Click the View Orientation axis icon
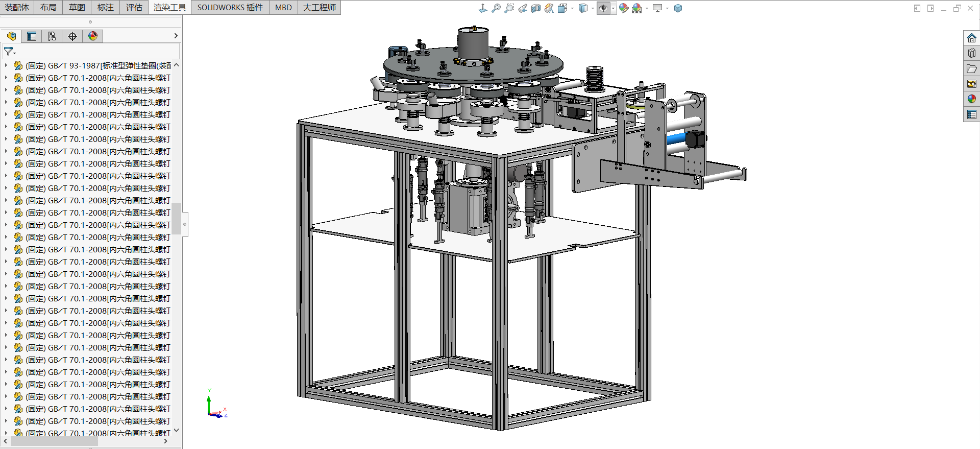The image size is (980, 449). tap(482, 8)
